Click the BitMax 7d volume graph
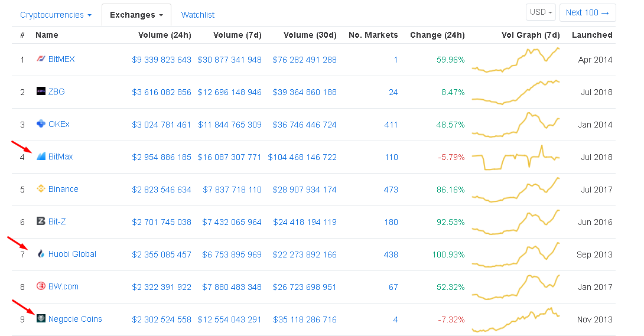This screenshot has height=336, width=644. click(x=516, y=157)
